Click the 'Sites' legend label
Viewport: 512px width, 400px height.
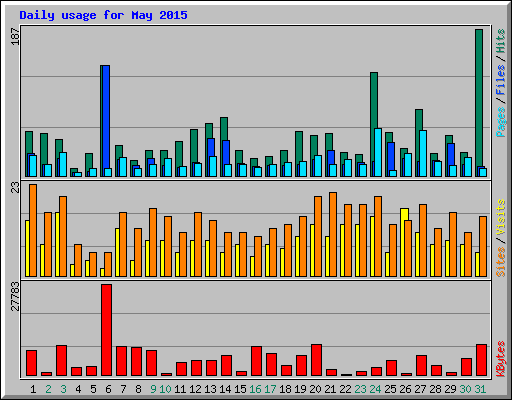[x=501, y=262]
